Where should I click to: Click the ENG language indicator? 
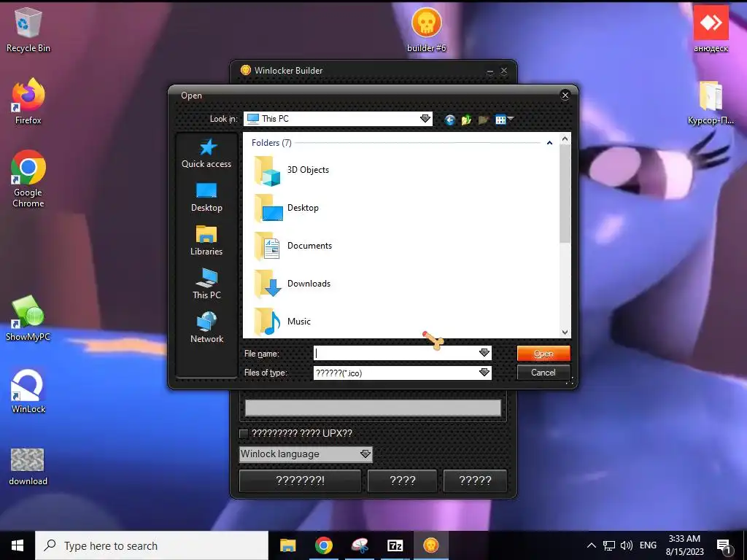click(x=648, y=545)
